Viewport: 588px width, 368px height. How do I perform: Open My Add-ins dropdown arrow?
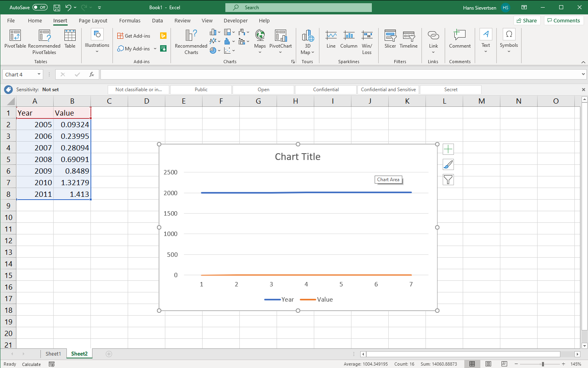pyautogui.click(x=155, y=48)
